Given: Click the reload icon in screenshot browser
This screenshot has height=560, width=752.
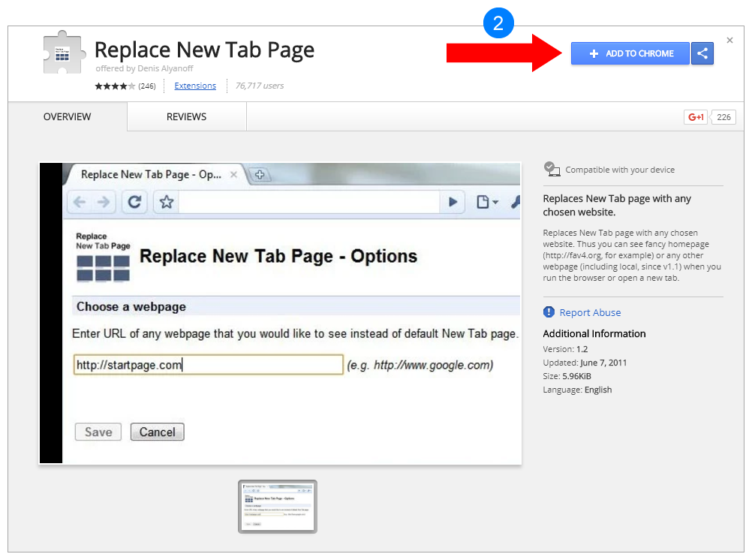Looking at the screenshot, I should (134, 202).
